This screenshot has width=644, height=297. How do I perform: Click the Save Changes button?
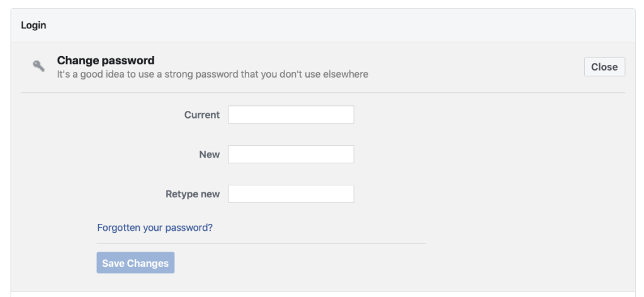point(135,263)
